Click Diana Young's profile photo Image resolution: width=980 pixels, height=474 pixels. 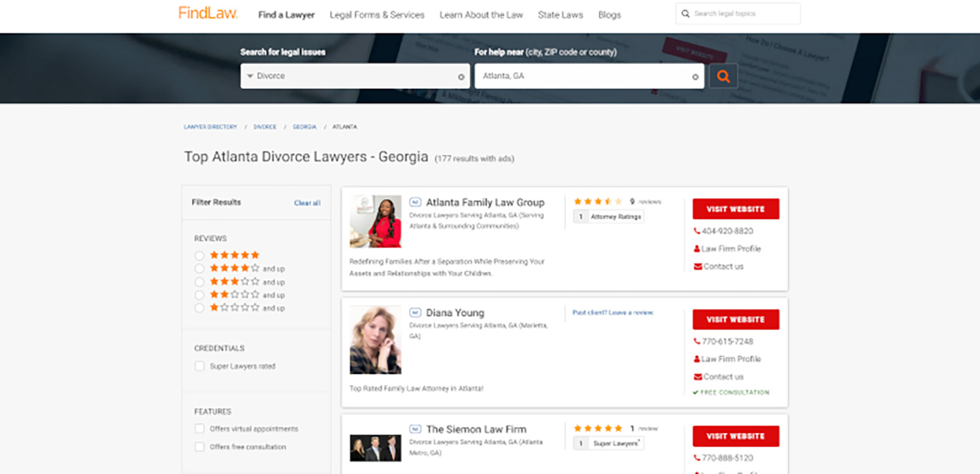[376, 340]
